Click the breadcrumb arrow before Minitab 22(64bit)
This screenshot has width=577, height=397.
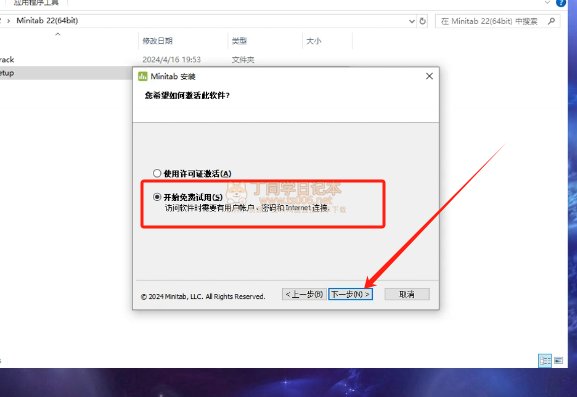[x=8, y=21]
